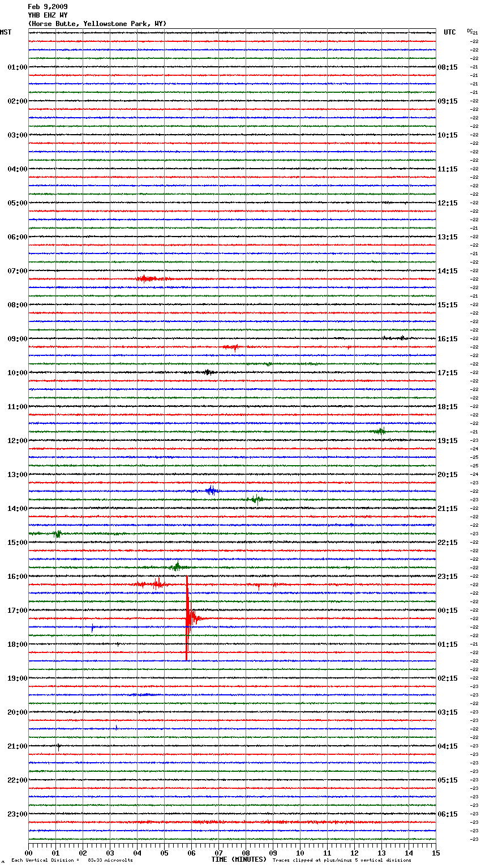Click the '00:15' UTC time label
Viewport: 481px width, 868px height.
(448, 611)
